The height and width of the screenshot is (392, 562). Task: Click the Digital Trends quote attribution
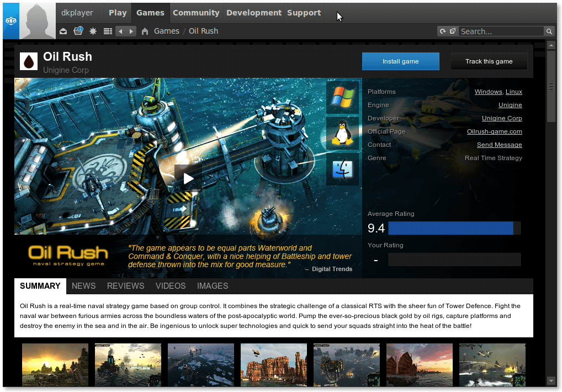click(x=332, y=269)
